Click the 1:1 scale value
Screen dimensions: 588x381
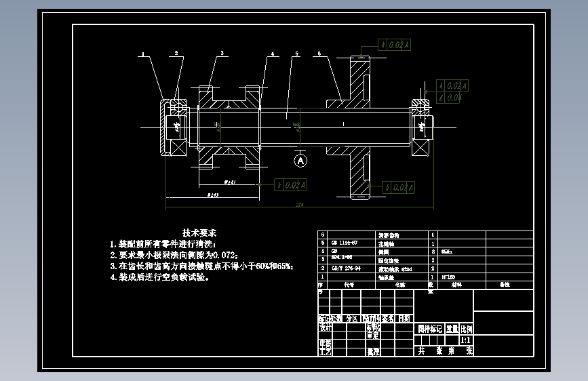(465, 340)
